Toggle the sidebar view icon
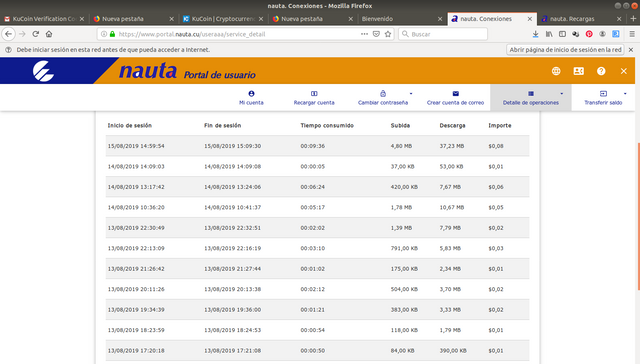The image size is (640, 364). [x=562, y=34]
